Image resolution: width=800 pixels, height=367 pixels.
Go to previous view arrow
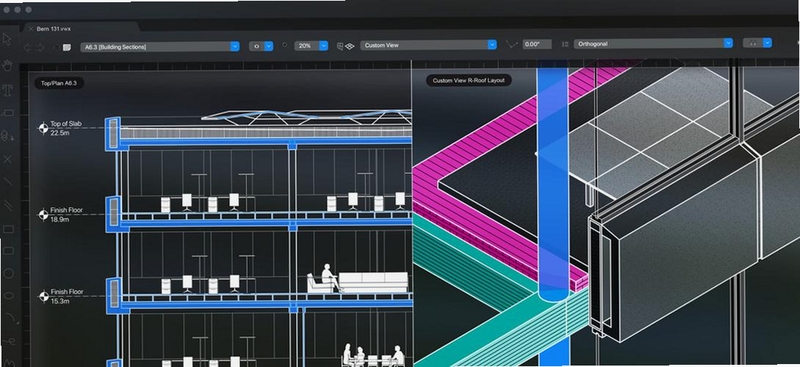tap(27, 47)
